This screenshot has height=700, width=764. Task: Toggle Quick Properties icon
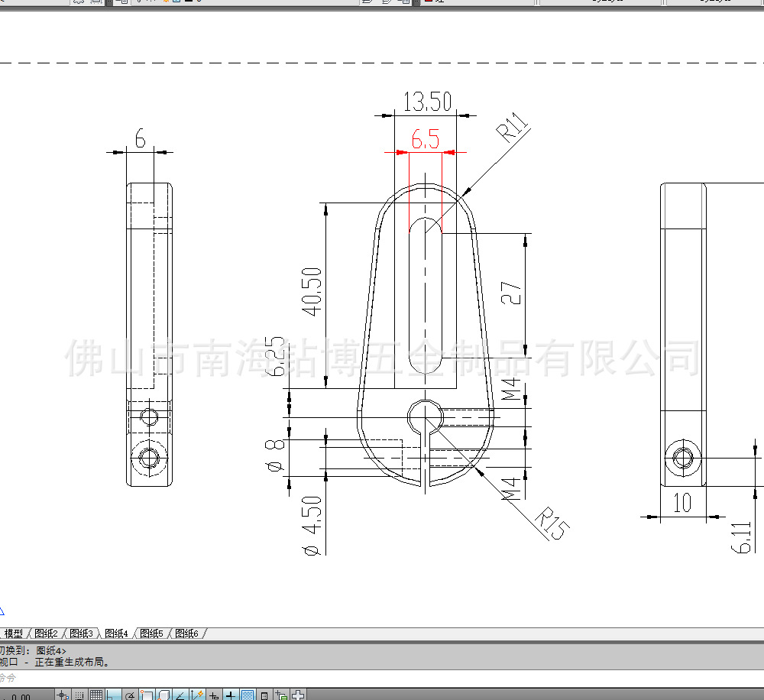pos(264,695)
